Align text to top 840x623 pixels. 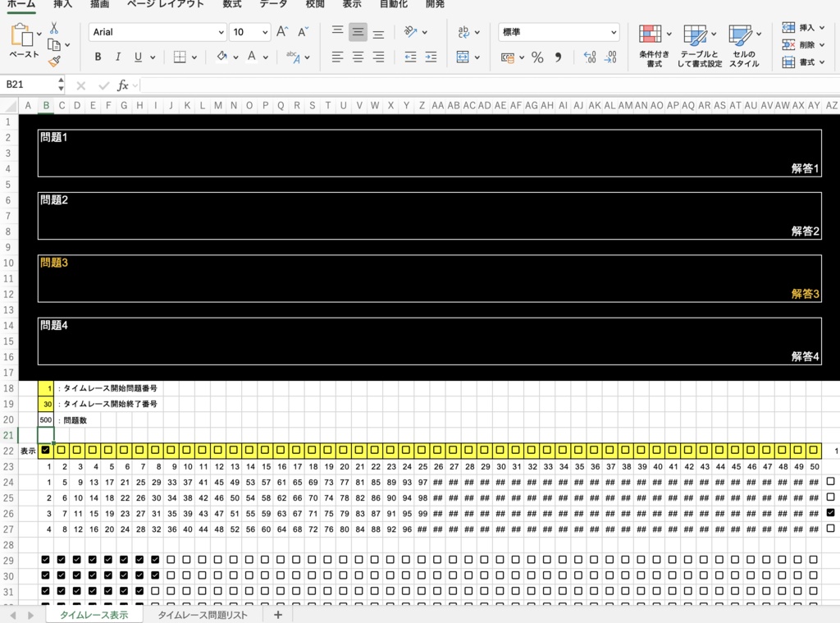pyautogui.click(x=337, y=31)
